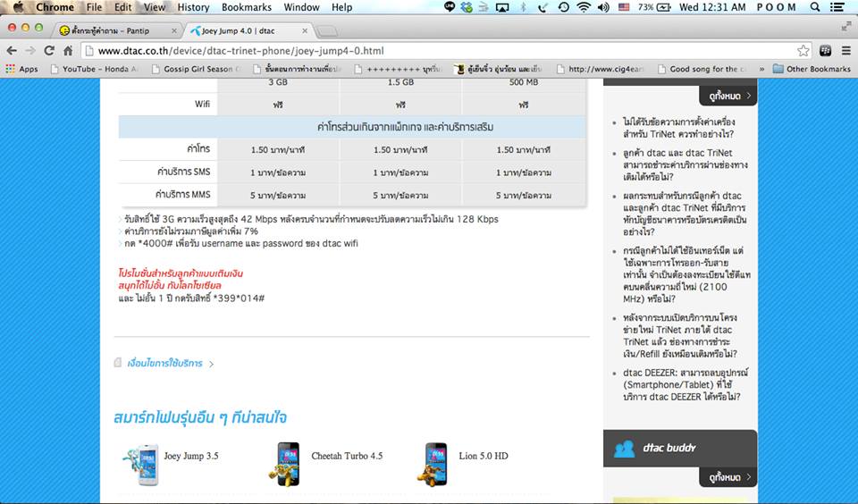Open the Other Bookmarks folder
This screenshot has width=858, height=504.
pos(812,69)
